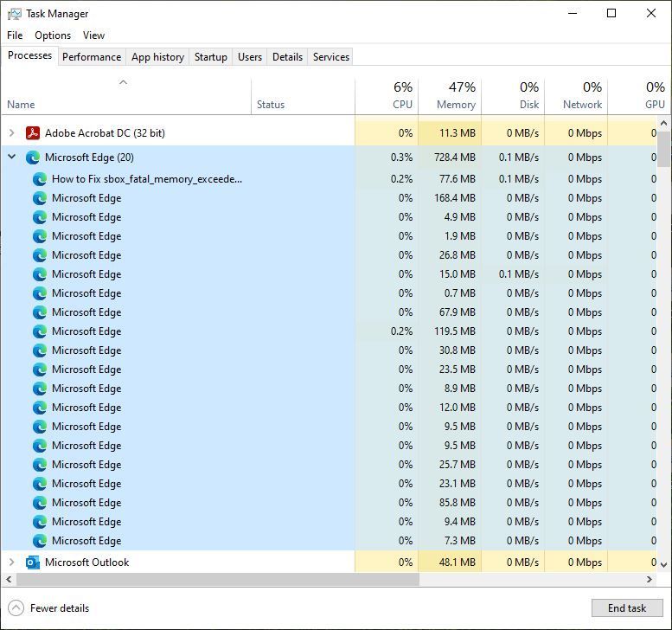The image size is (672, 630).
Task: Open the Options menu
Action: (53, 35)
